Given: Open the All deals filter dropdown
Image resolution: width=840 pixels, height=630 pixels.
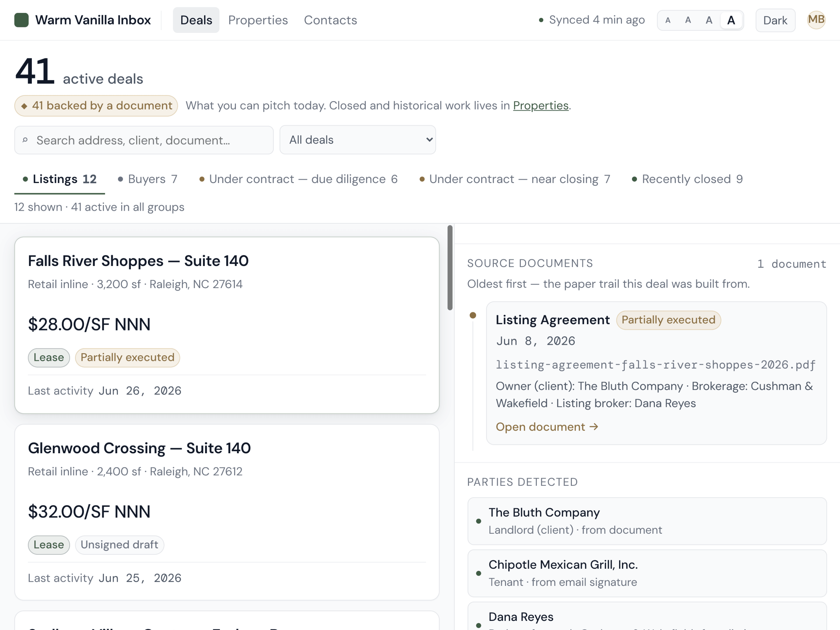Looking at the screenshot, I should [x=357, y=140].
